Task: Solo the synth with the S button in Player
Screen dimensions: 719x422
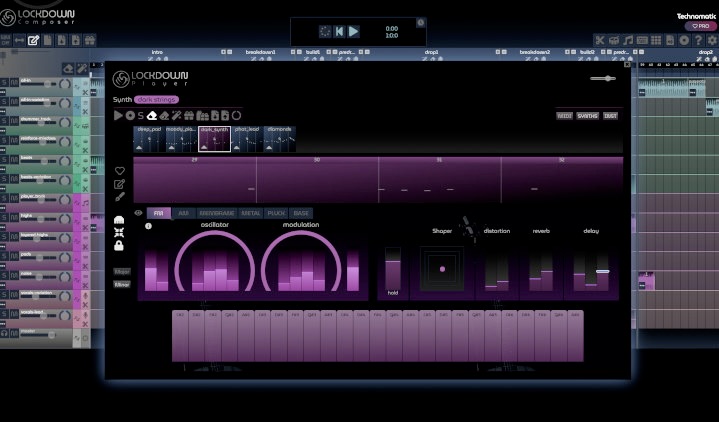Action: pyautogui.click(x=141, y=116)
